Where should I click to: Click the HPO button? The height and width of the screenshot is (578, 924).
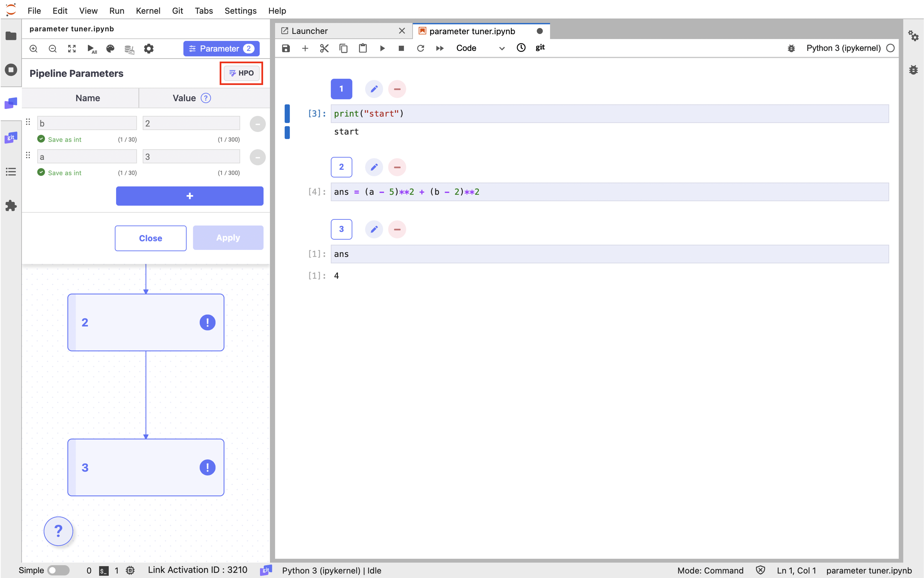tap(241, 73)
